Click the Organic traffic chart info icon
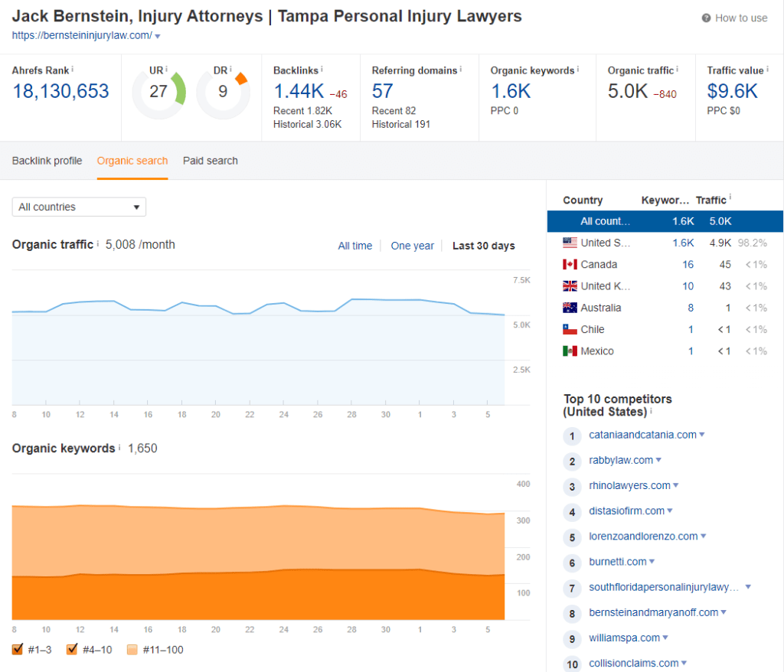The width and height of the screenshot is (784, 672). pyautogui.click(x=97, y=243)
